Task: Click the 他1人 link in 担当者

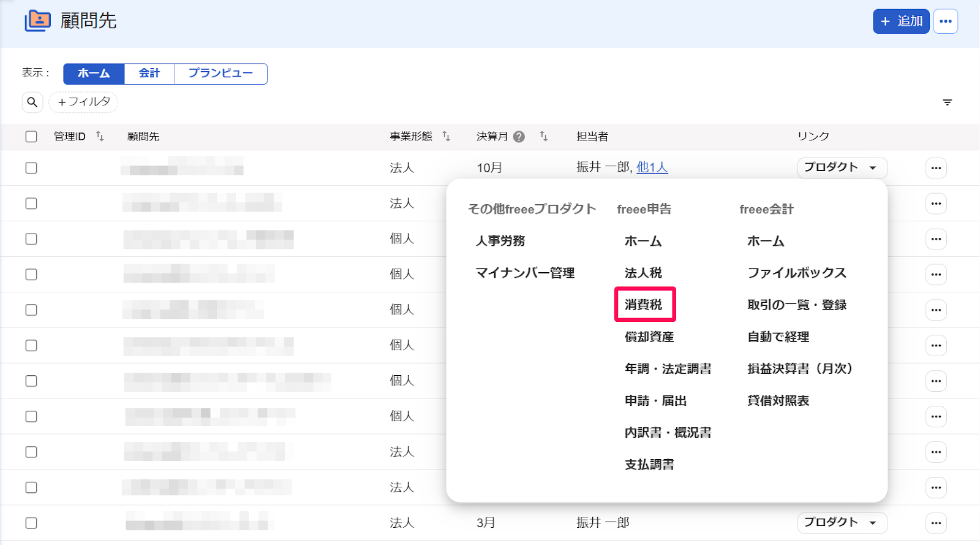Action: coord(652,167)
